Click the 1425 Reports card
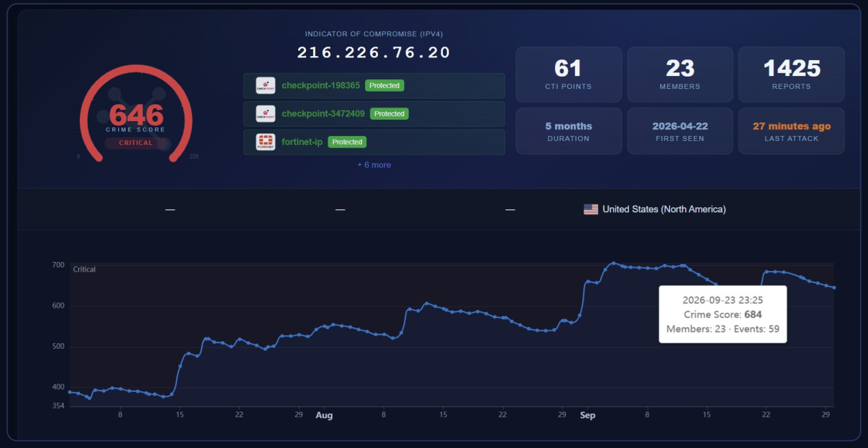Screen dimensions: 868x448 tap(791, 74)
